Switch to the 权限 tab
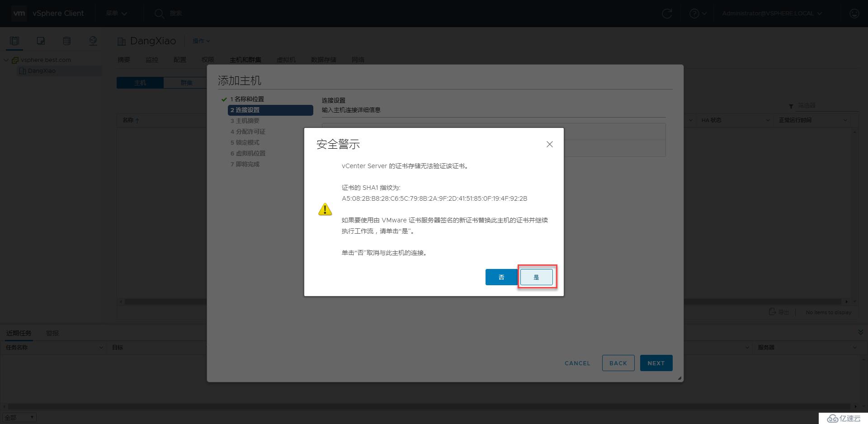 (208, 60)
